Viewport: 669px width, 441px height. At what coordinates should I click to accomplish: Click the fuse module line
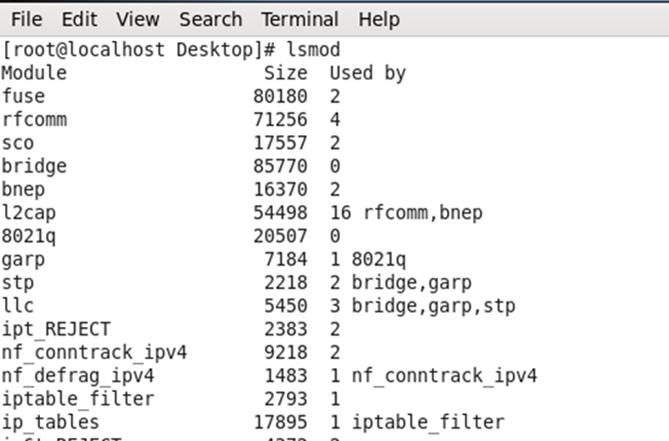coord(171,96)
